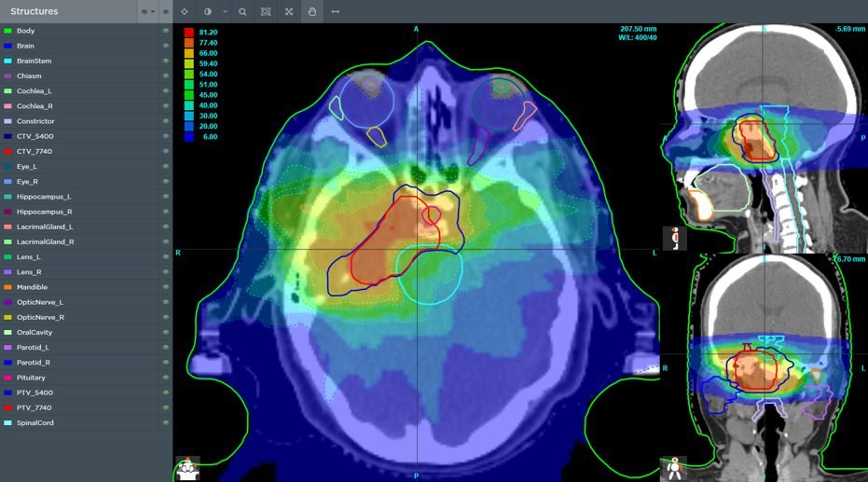
Task: Click the 81.20 red isodose swatch
Action: click(189, 33)
